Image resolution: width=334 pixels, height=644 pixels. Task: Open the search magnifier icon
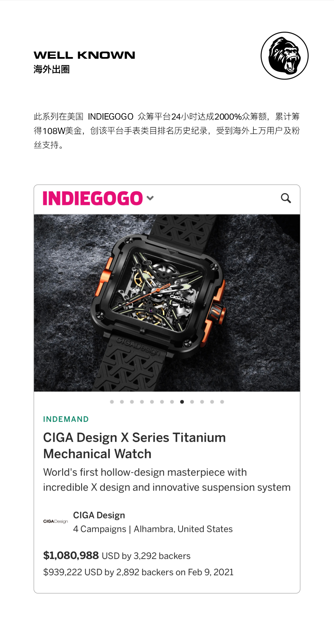(286, 198)
